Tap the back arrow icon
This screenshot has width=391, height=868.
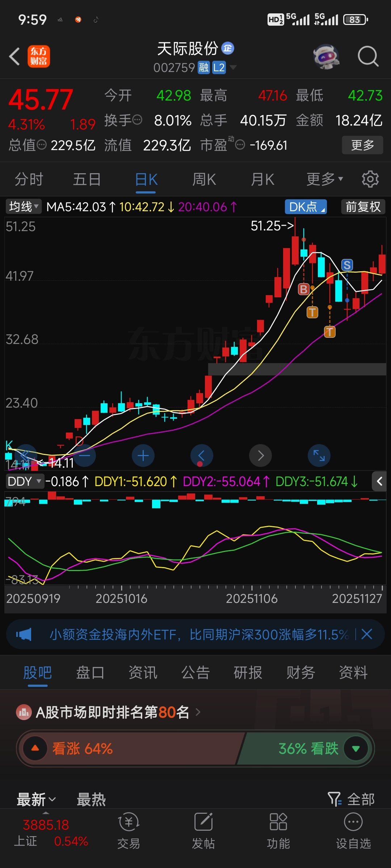[14, 57]
